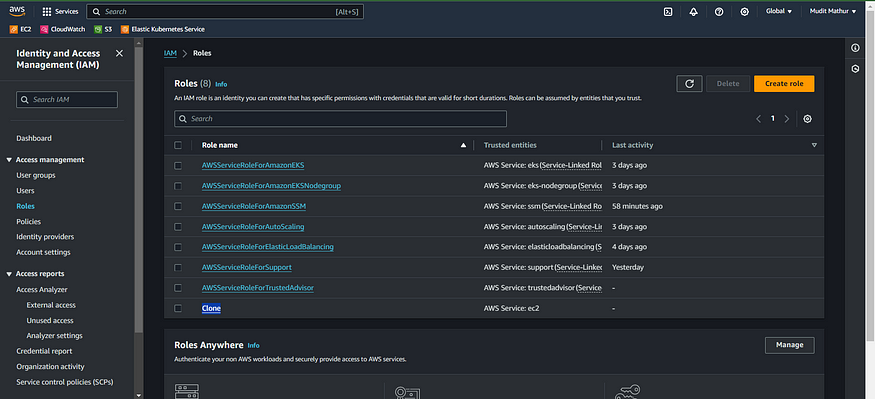Check the AWSServiceRoleForAmazonEKSNodegroup row checkbox
Image resolution: width=875 pixels, height=399 pixels.
178,186
